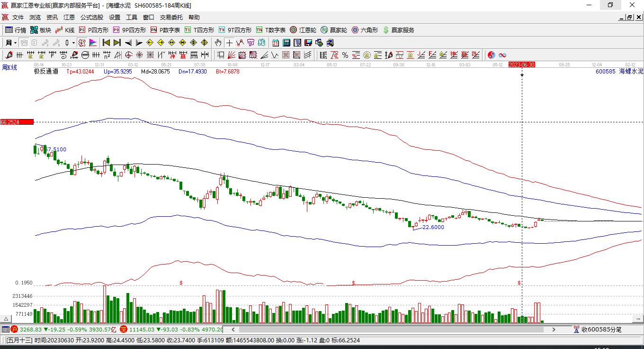The image size is (644, 349).
Task: Toggle the crosshair cursor tool
Action: pos(229,43)
